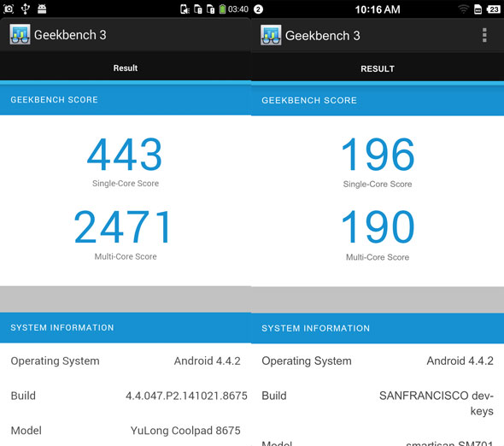Select the right RESULT tab
This screenshot has height=446, width=504.
coord(378,68)
